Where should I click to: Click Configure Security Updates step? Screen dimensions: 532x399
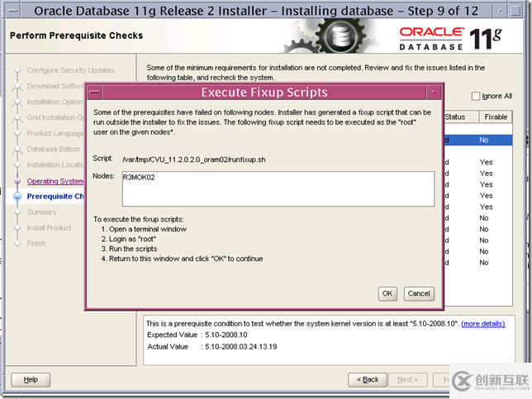(x=70, y=70)
